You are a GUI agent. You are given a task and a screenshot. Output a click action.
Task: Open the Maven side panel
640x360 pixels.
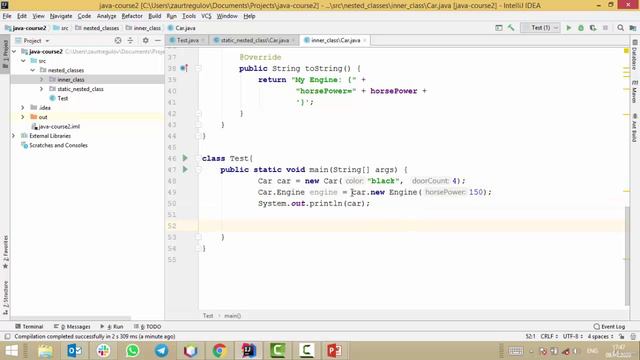(x=634, y=91)
